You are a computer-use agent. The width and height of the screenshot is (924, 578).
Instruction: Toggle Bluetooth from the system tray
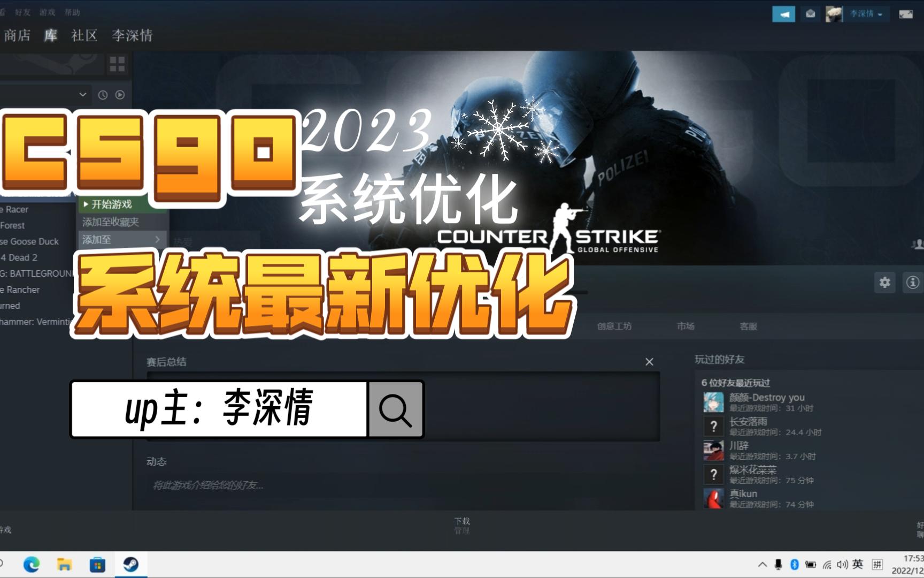pyautogui.click(x=794, y=563)
